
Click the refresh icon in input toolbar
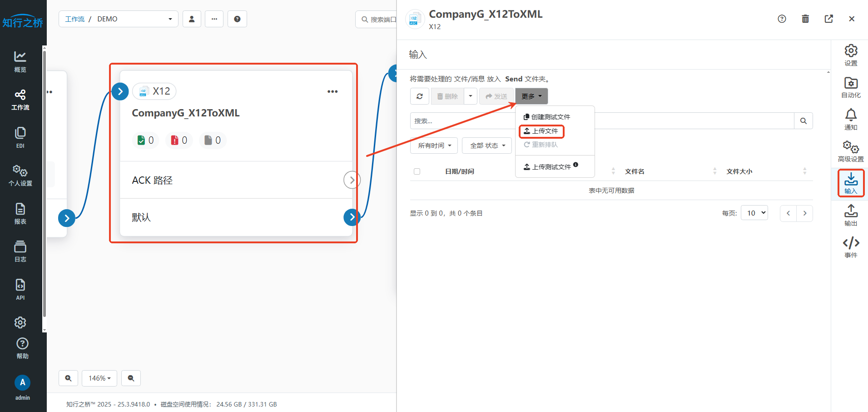[x=419, y=96]
